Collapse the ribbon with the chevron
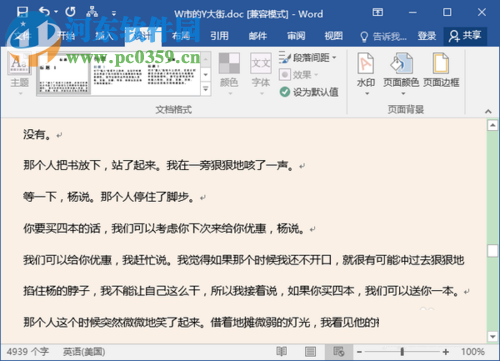 (x=488, y=111)
